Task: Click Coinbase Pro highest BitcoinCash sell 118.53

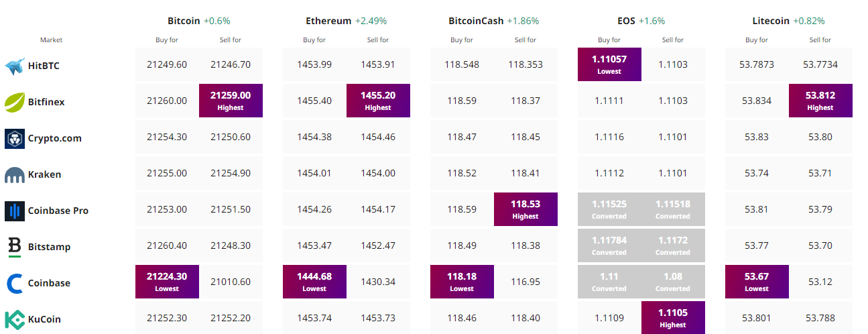Action: [x=525, y=209]
